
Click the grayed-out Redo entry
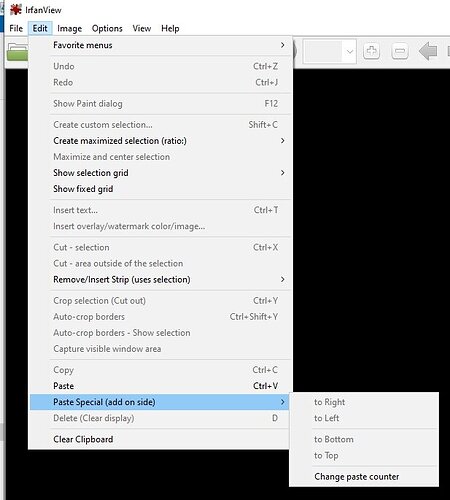[161, 82]
